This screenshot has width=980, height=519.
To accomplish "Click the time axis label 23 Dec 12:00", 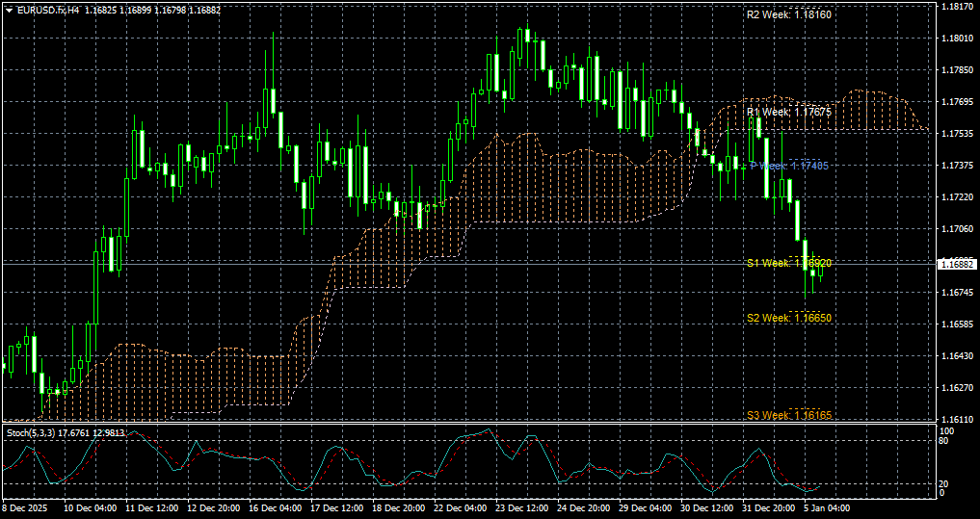I will pos(522,509).
